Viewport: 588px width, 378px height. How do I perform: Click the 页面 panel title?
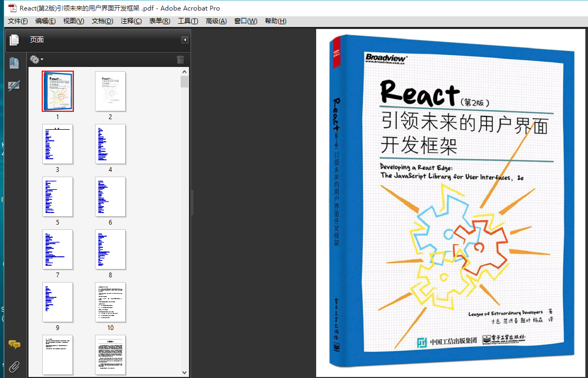pos(37,40)
